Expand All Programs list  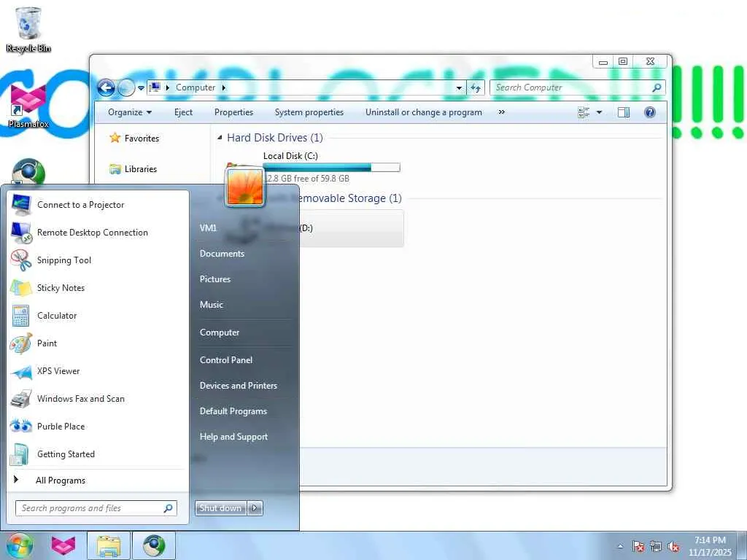(98, 480)
